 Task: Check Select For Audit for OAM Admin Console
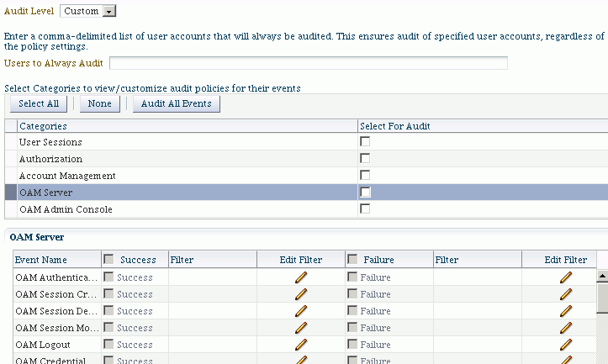[x=365, y=208]
